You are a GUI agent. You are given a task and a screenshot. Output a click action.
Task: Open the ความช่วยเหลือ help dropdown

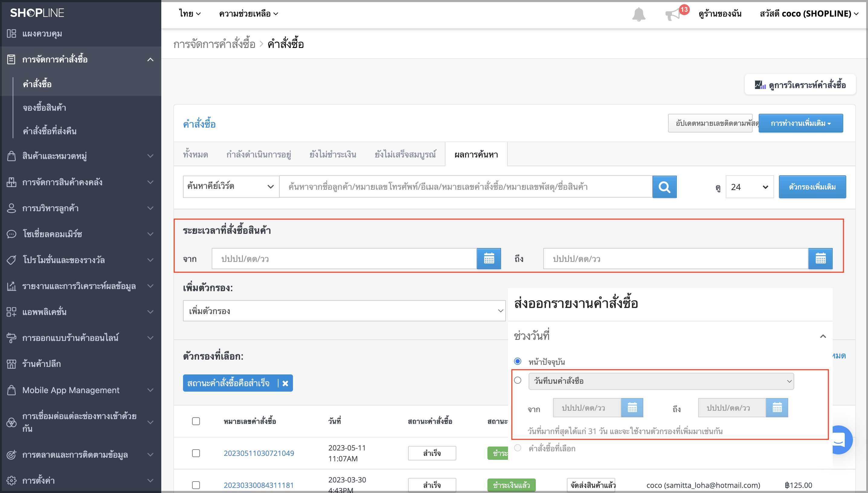pyautogui.click(x=249, y=14)
